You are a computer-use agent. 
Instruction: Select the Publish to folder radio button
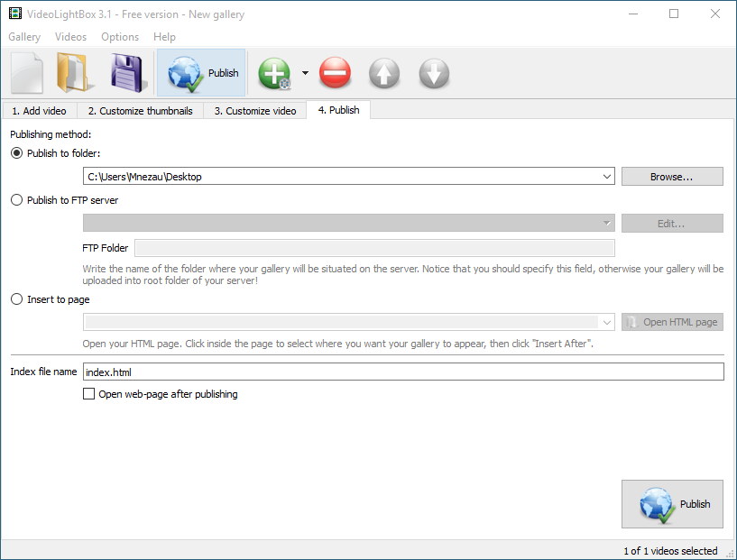click(x=16, y=153)
